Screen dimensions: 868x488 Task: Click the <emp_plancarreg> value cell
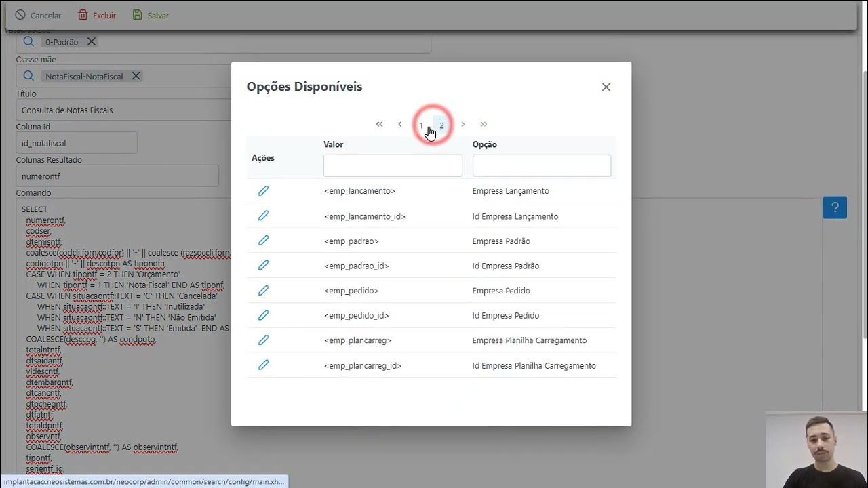click(x=358, y=340)
